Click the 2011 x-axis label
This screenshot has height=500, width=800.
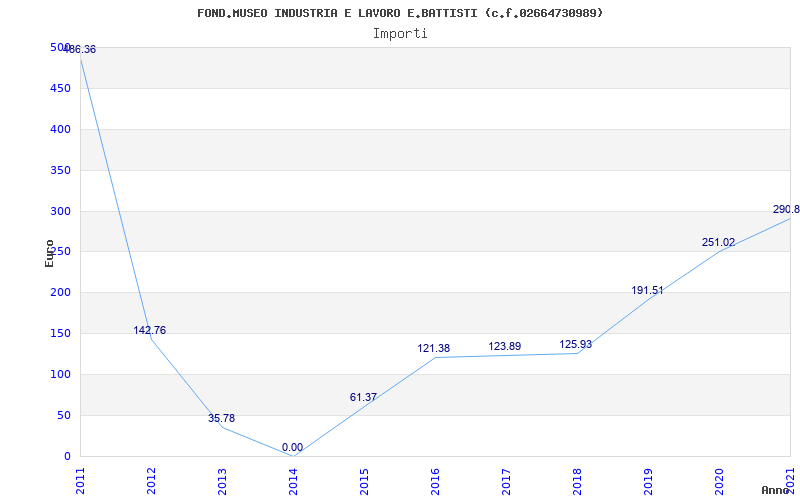(x=80, y=481)
